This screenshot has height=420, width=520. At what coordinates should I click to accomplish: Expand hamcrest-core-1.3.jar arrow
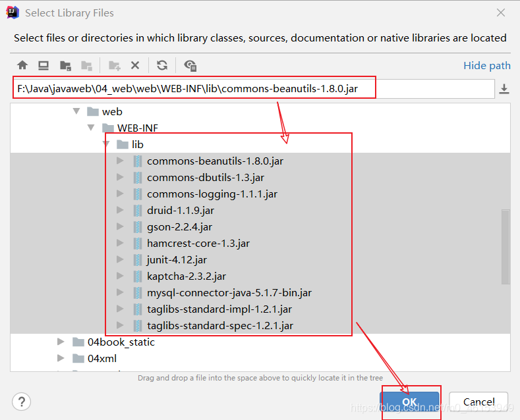coord(120,243)
